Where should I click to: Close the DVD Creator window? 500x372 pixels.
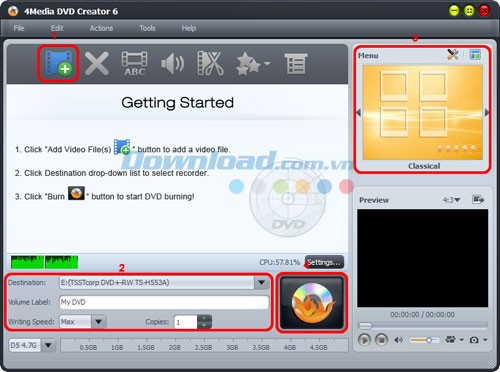click(x=484, y=11)
